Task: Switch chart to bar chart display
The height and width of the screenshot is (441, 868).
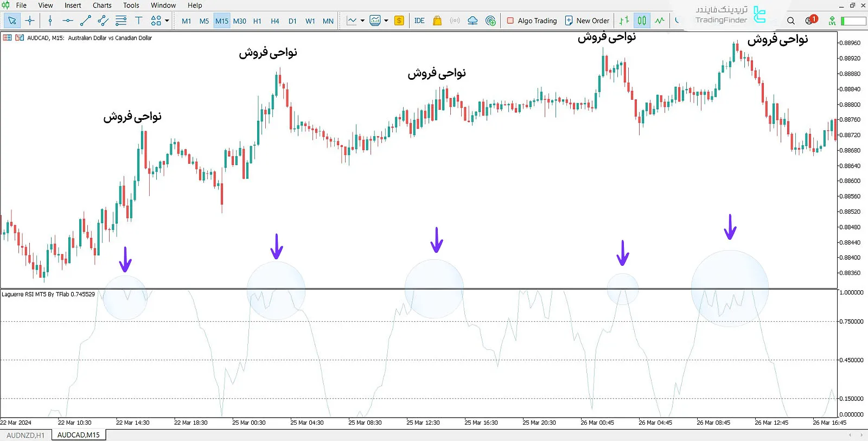Action: point(624,21)
